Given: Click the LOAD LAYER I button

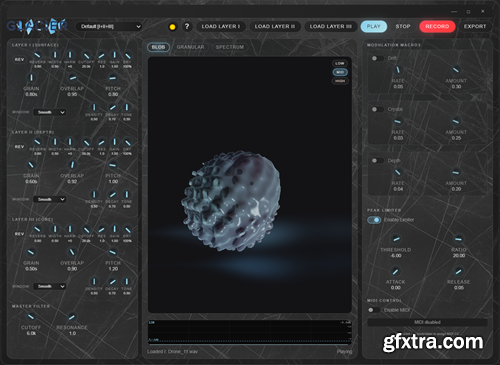Looking at the screenshot, I should (x=221, y=26).
